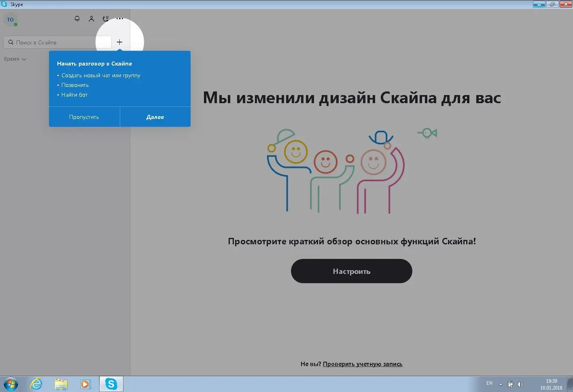Select 'Позвонить' in the tour popup
This screenshot has width=573, height=392.
click(x=75, y=85)
